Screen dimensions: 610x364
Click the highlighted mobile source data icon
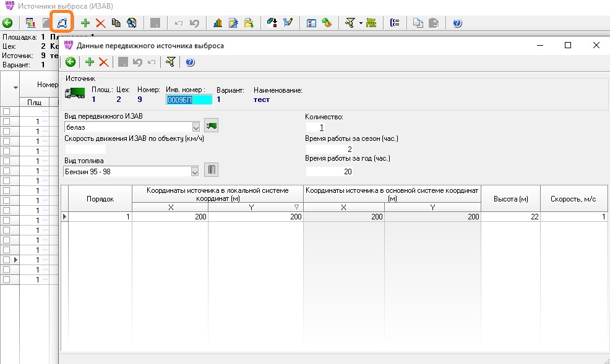62,23
